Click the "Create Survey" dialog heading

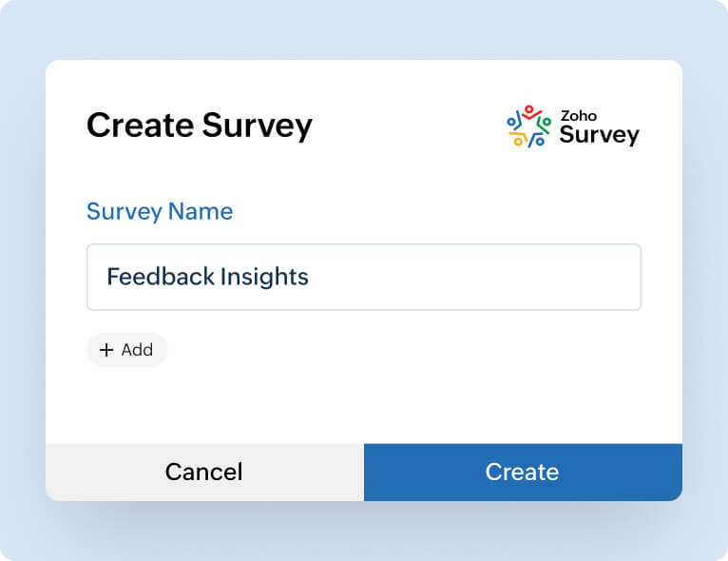pos(200,126)
